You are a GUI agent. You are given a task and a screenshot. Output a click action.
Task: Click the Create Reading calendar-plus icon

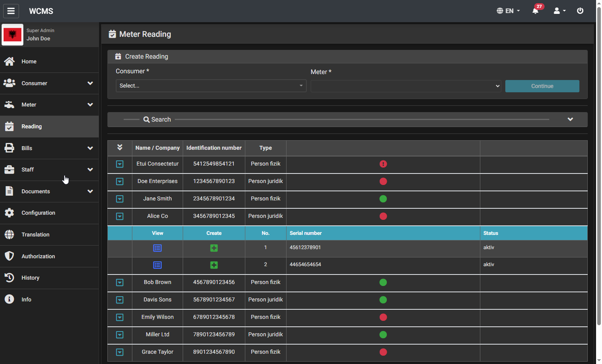[118, 56]
